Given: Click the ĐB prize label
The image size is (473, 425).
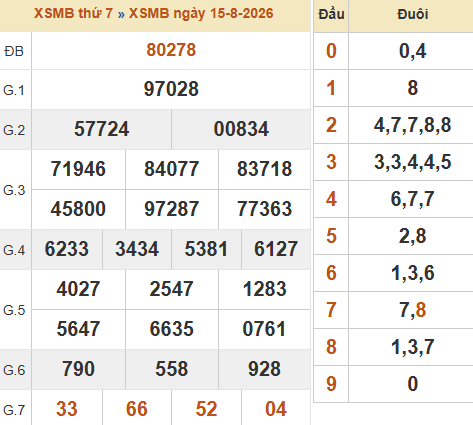Looking at the screenshot, I should [14, 51].
